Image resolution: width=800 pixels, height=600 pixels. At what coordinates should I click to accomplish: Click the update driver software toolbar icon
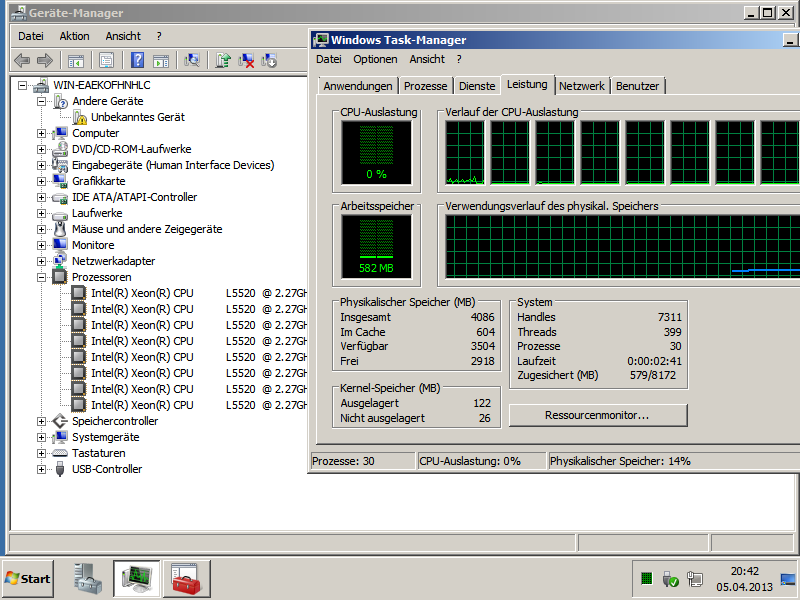pyautogui.click(x=223, y=60)
